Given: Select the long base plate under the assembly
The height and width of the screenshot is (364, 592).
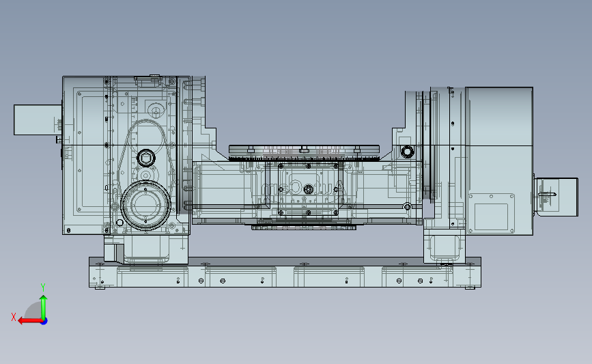Looking at the screenshot, I should coord(285,272).
